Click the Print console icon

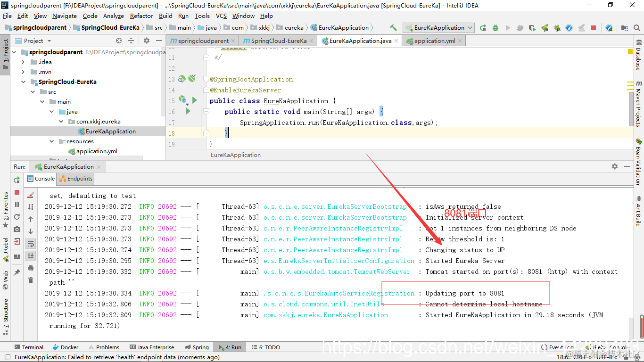[x=31, y=268]
